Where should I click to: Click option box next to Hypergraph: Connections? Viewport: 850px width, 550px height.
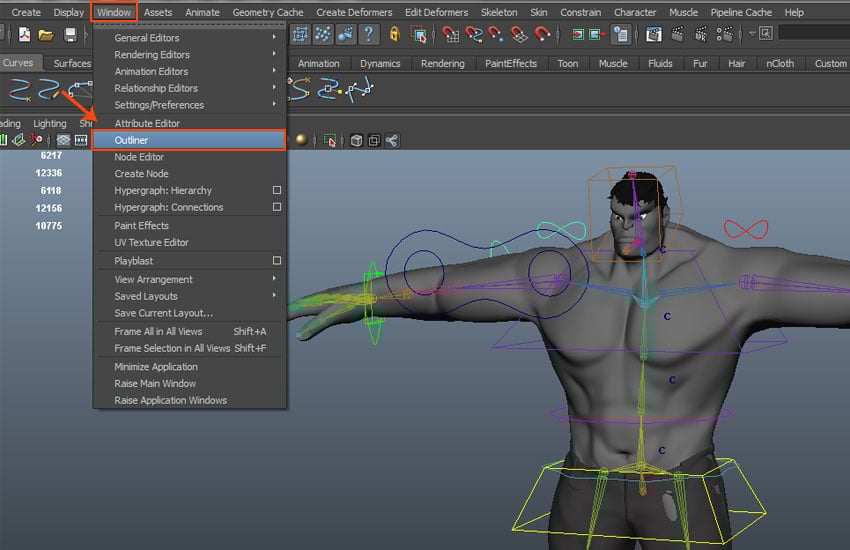click(277, 207)
